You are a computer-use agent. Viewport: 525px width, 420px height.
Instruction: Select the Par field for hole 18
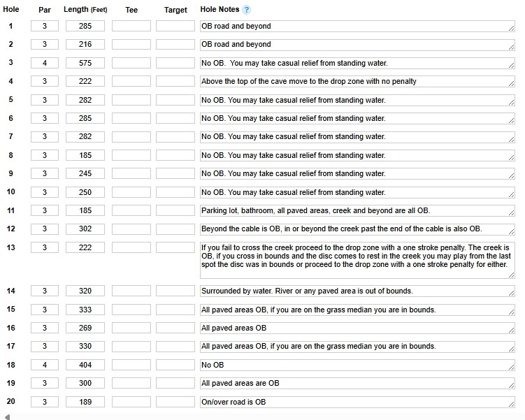pos(45,365)
